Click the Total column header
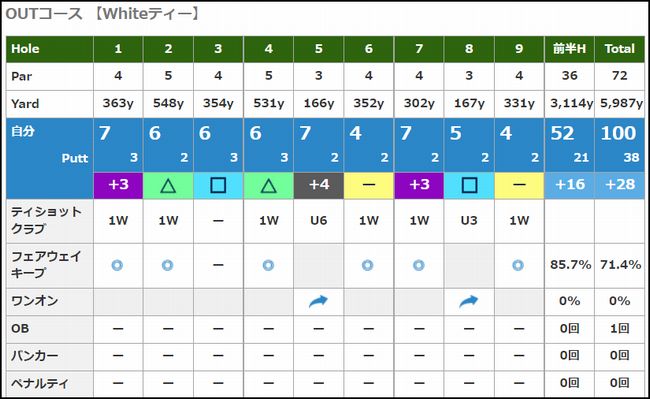The height and width of the screenshot is (399, 650). (x=620, y=49)
